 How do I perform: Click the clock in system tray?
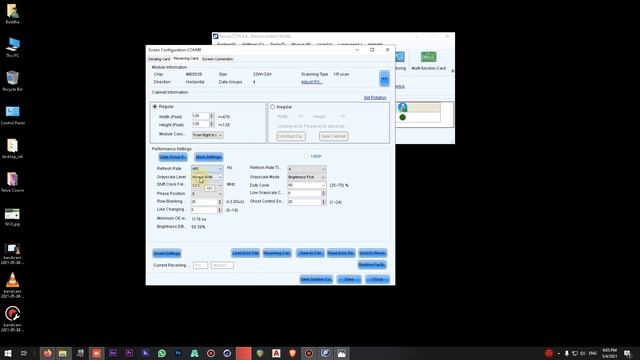click(x=610, y=353)
